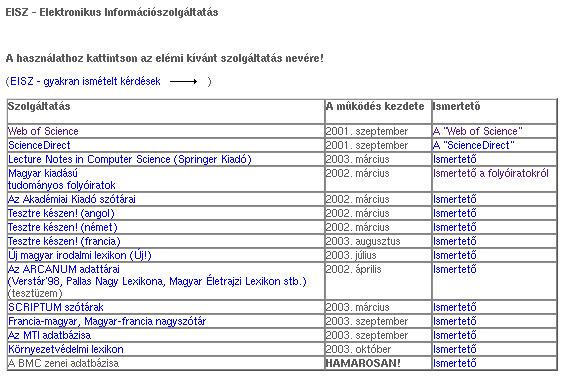Click 2003. szeptember in MTI adatbázisa row

coord(367,336)
